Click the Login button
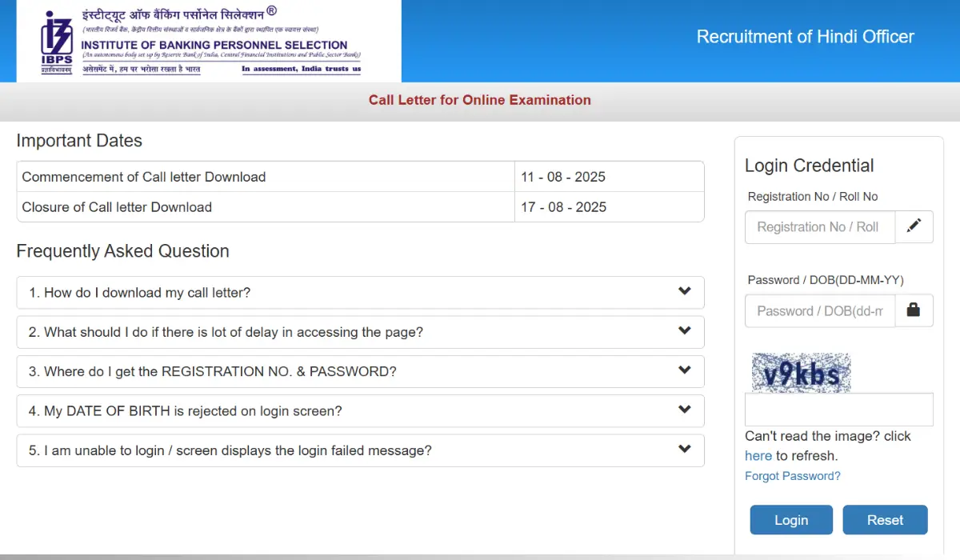The width and height of the screenshot is (960, 560). point(790,519)
